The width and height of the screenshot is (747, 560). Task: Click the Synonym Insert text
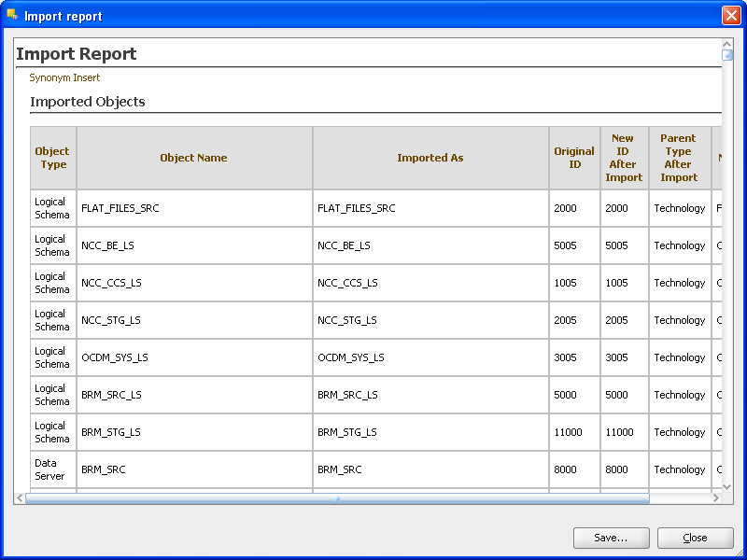coord(64,77)
